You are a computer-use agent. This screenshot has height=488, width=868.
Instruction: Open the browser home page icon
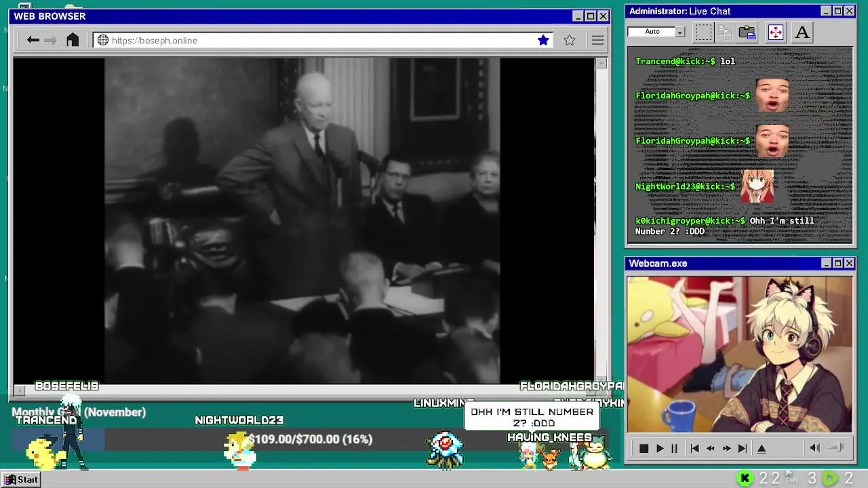(73, 40)
